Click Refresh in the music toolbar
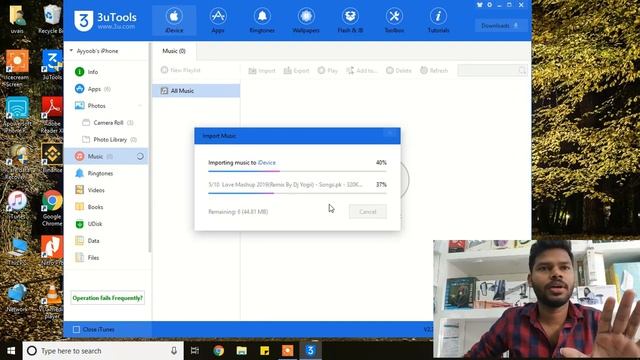Viewport: 640px width, 360px height. coord(434,71)
